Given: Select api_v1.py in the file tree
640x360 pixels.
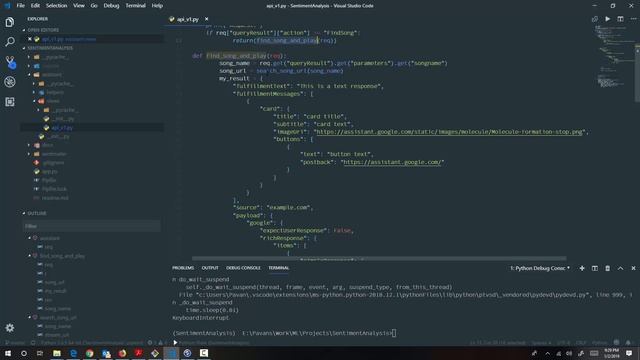Looking at the screenshot, I should tap(62, 128).
